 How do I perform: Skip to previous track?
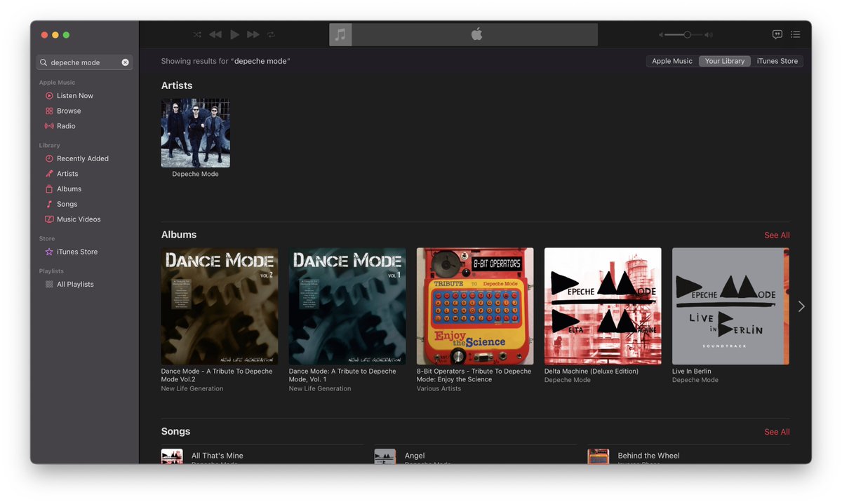(x=215, y=34)
